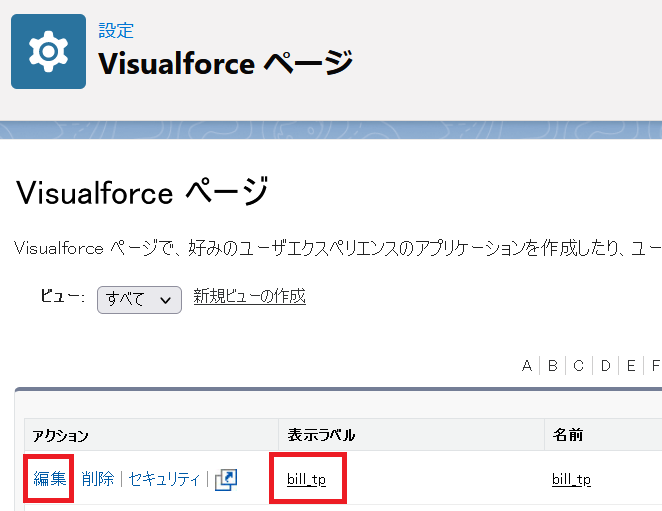Filter the list by letter B
This screenshot has height=511, width=662.
tap(553, 365)
